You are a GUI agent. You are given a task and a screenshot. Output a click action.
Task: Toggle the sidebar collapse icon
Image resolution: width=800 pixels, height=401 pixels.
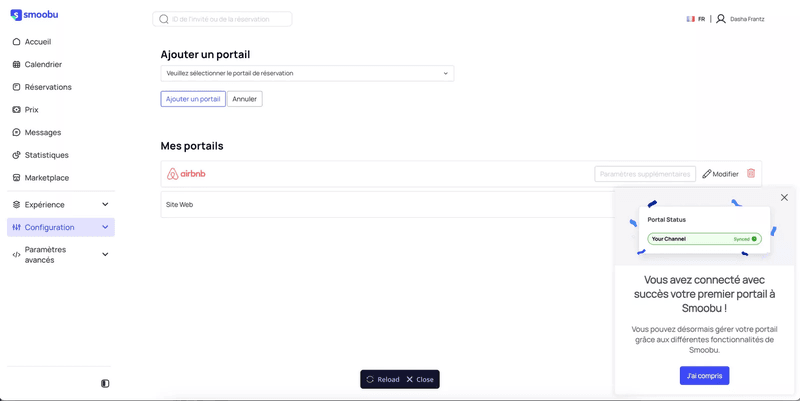point(105,383)
